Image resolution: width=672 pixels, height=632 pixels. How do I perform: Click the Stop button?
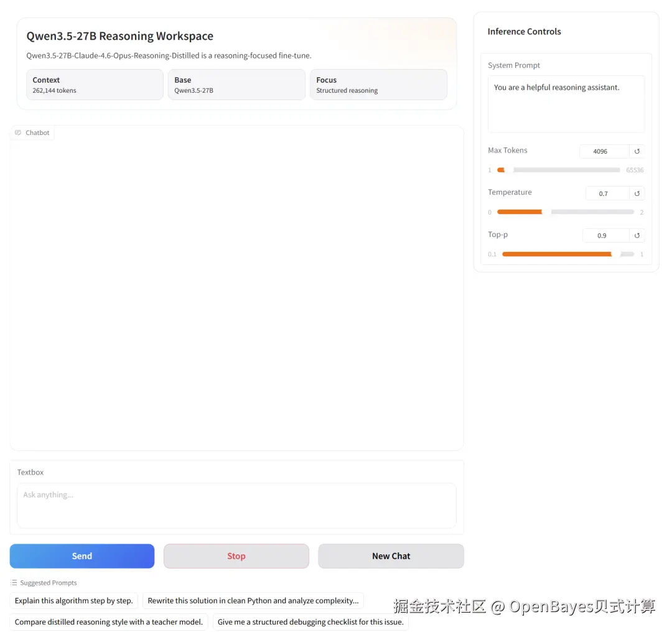[236, 555]
